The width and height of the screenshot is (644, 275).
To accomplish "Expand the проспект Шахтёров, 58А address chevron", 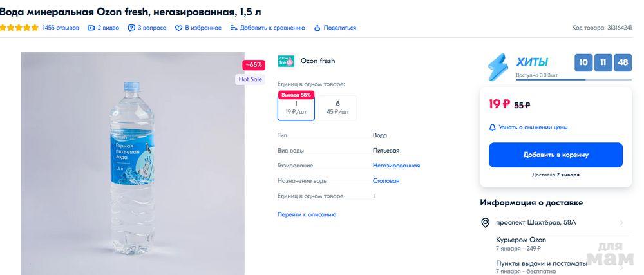I will tap(621, 223).
